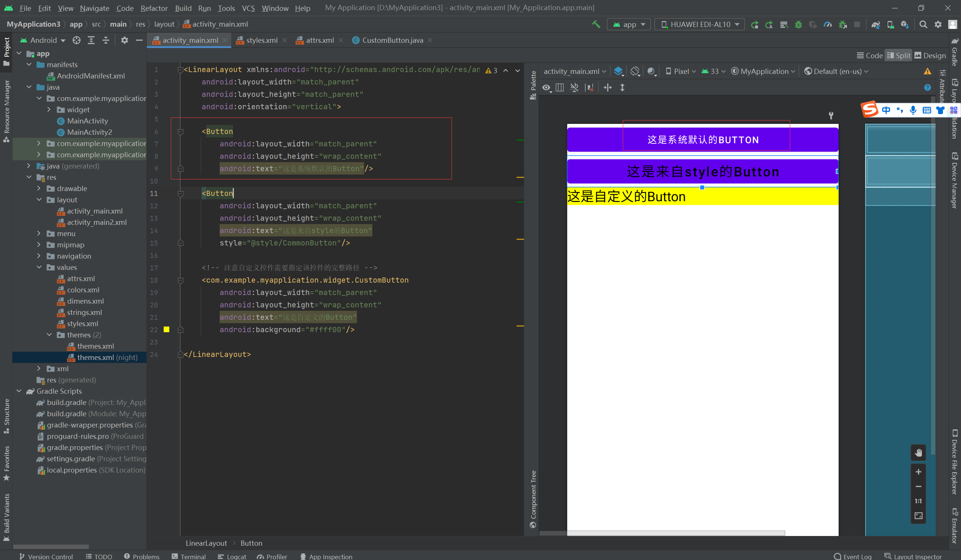Toggle the Palette side panel

click(533, 85)
